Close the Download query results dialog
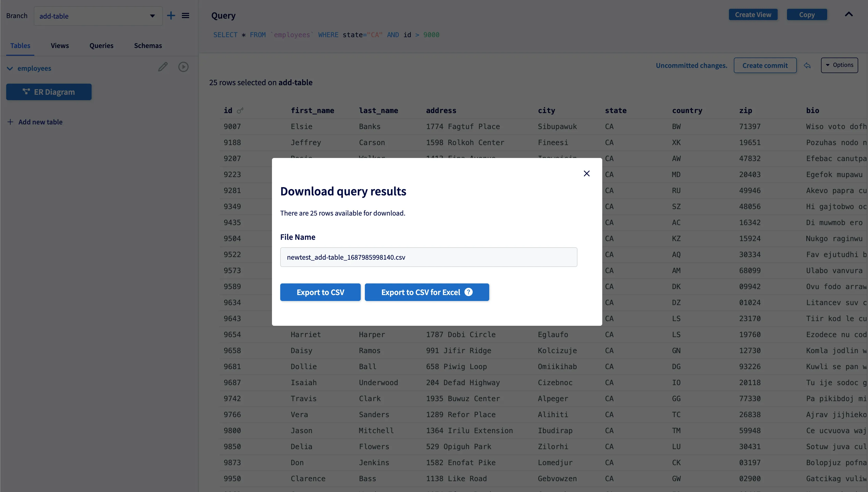The image size is (868, 492). (587, 173)
